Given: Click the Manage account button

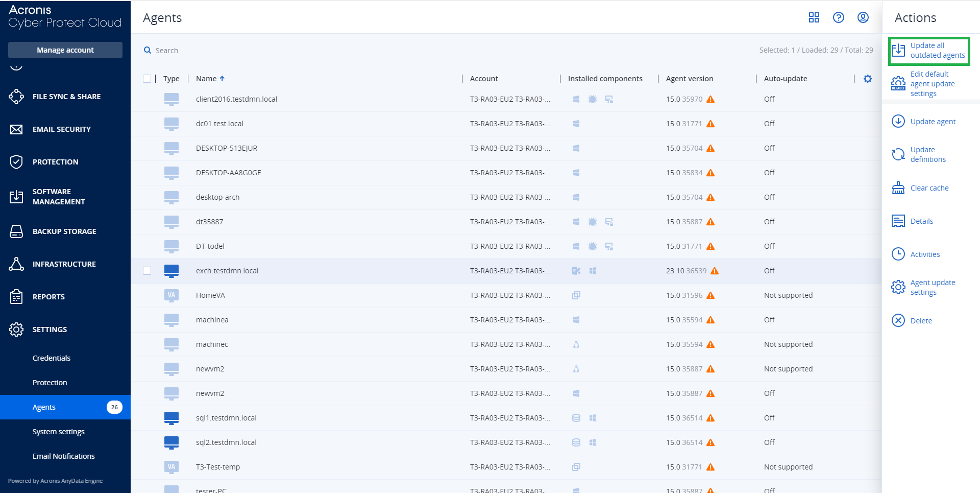Looking at the screenshot, I should (x=65, y=50).
